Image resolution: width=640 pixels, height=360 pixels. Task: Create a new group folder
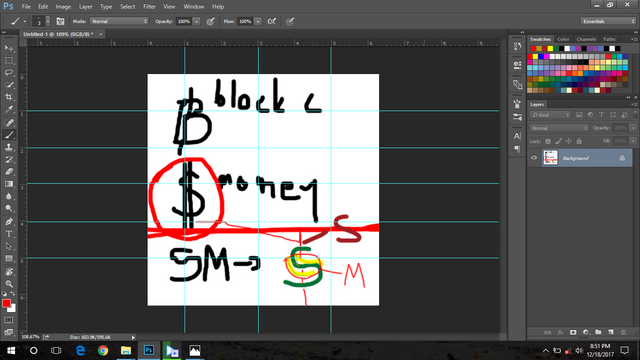(598, 332)
